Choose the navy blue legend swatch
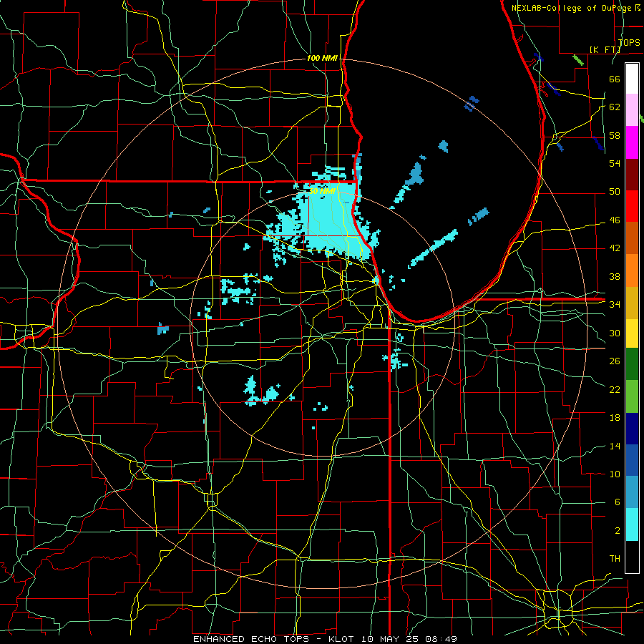 (x=632, y=429)
